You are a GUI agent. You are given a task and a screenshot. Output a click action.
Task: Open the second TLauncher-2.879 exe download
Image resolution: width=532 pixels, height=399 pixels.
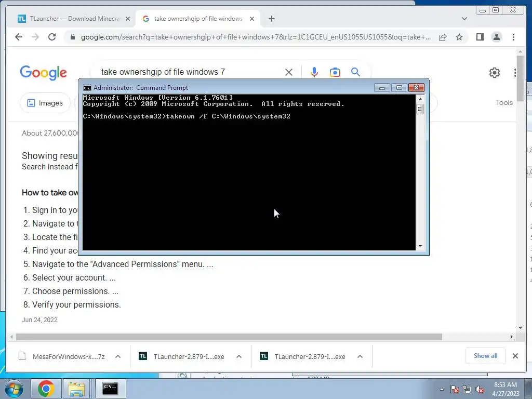pyautogui.click(x=302, y=356)
